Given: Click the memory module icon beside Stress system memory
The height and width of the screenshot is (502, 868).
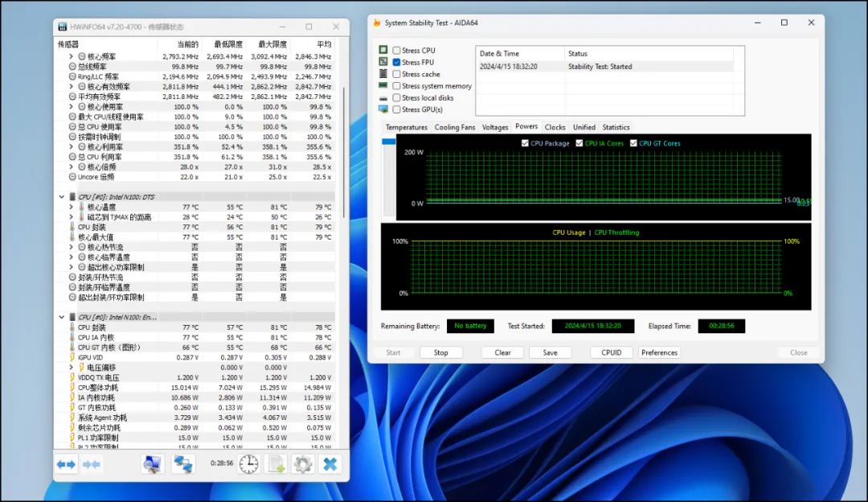Looking at the screenshot, I should tap(383, 85).
